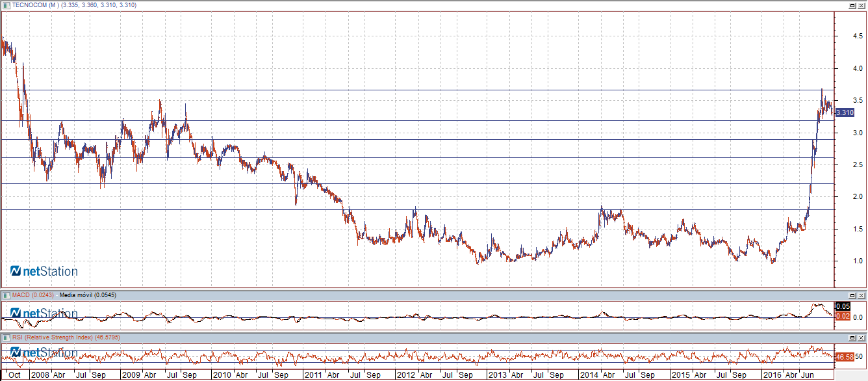Click the 1.0 price axis label
Screen dimensions: 868x381
[858, 261]
